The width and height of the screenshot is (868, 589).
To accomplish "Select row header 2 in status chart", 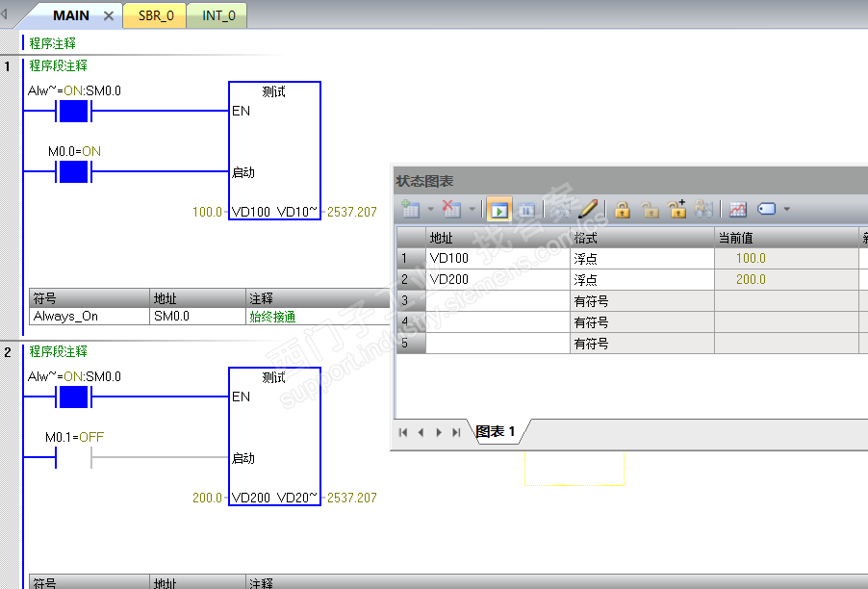I will (x=411, y=279).
